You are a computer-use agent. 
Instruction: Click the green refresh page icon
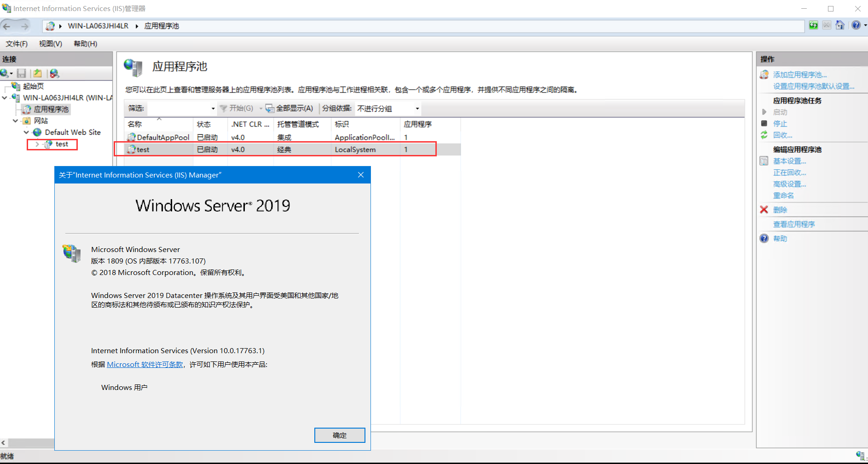(x=814, y=25)
